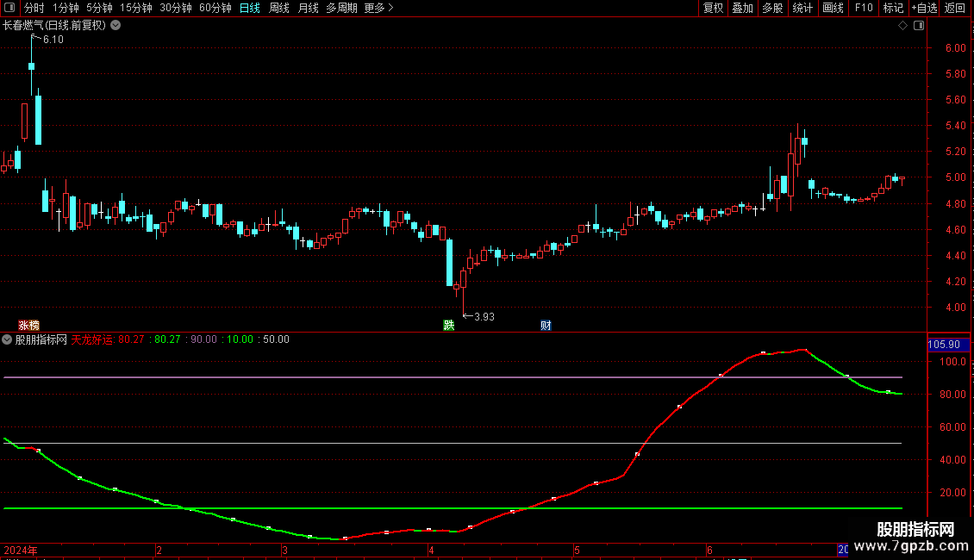Viewport: 974px width, 560px height.
Task: Add stock with +自选 button
Action: (924, 8)
